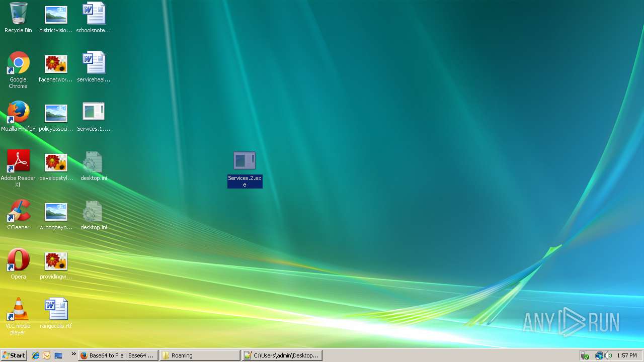Select the Services.2.exe desktop icon
644x362 pixels.
coord(245,169)
